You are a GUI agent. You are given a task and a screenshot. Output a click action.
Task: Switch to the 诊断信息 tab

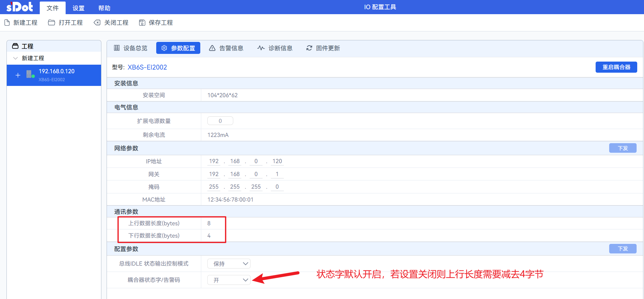pos(275,48)
